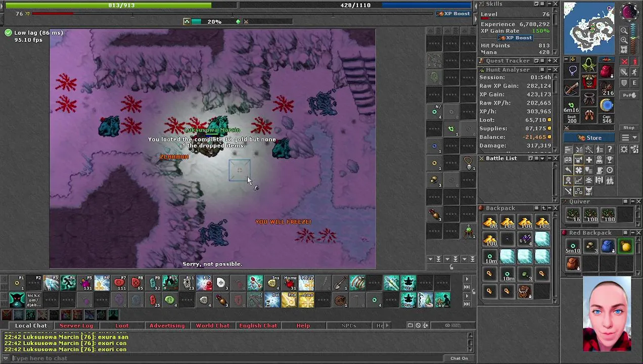Click the minimap compass rose
This screenshot has height=364, width=643.
[x=629, y=12]
